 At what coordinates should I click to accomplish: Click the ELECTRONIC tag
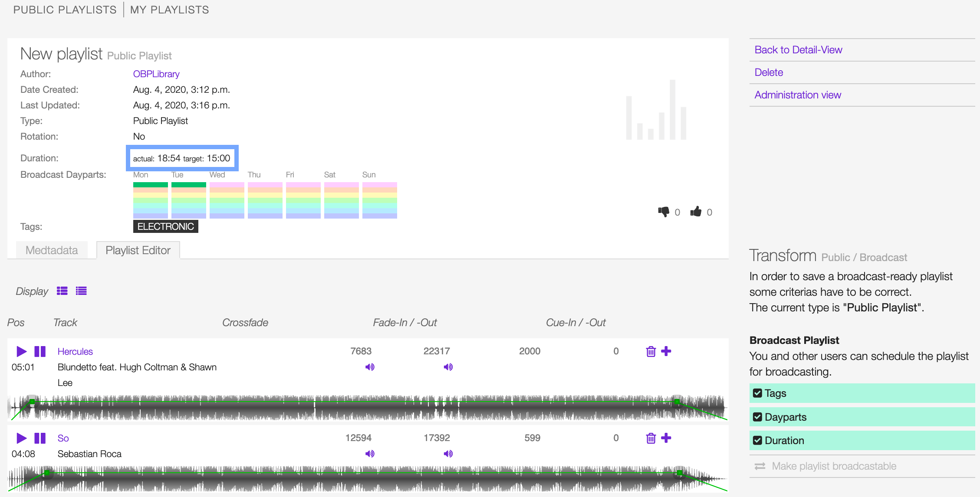point(166,226)
